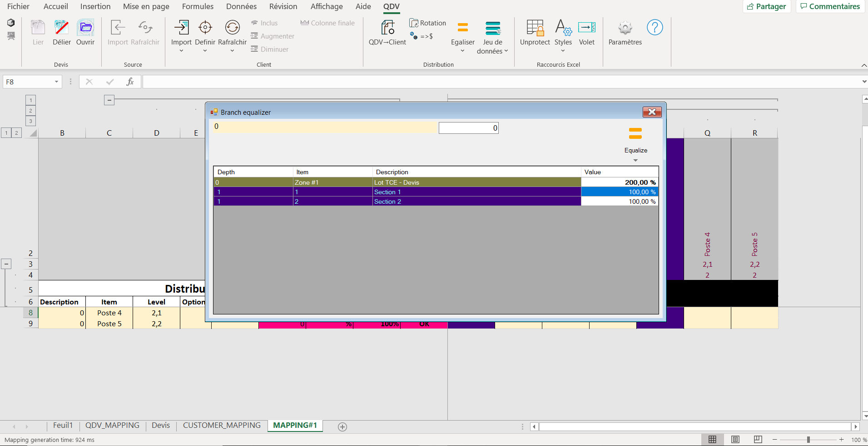Select the Section 2 row in the equalizer

point(387,201)
